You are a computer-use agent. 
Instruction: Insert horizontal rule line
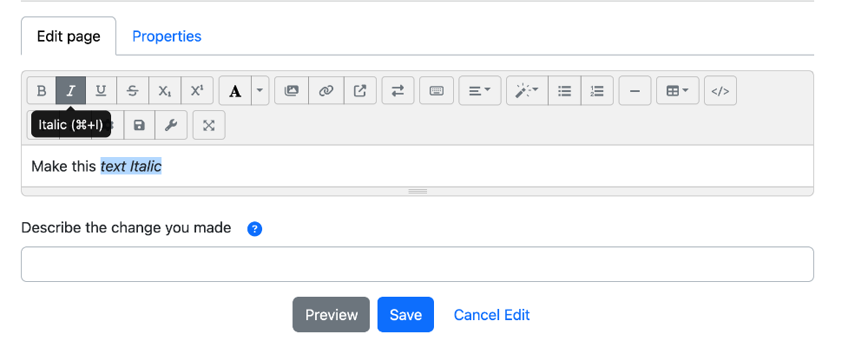(x=635, y=91)
